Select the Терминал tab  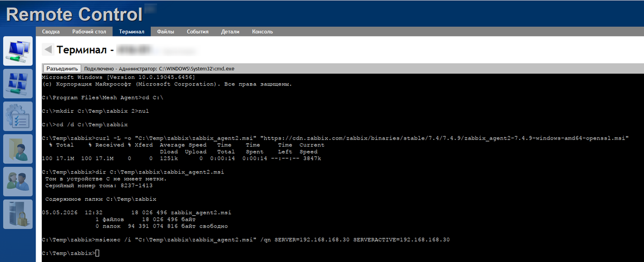(x=131, y=32)
